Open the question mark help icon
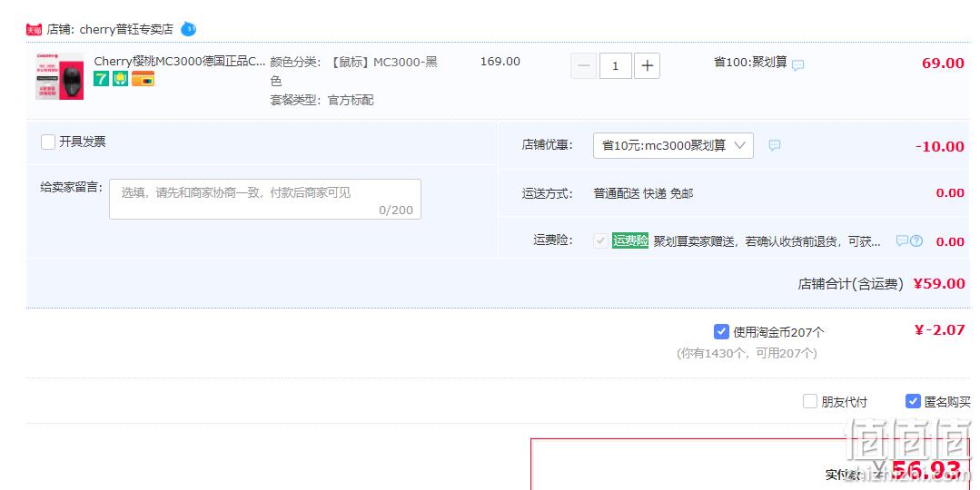Screen dimensions: 980x490 coord(916,240)
